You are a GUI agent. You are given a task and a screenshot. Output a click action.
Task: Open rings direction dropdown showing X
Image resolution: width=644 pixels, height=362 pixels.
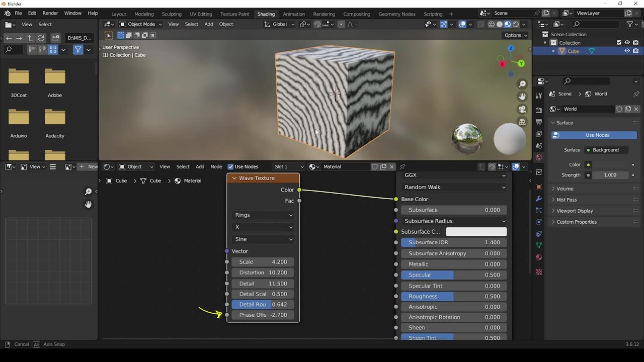[x=263, y=227]
